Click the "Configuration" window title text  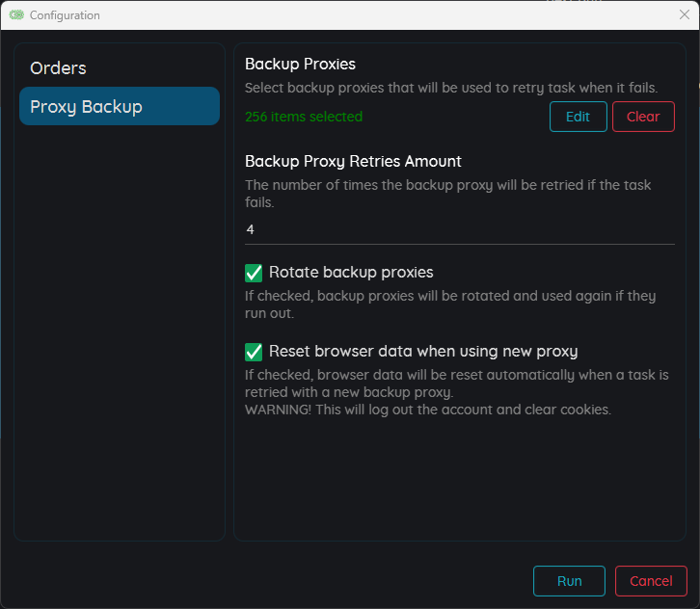point(65,15)
